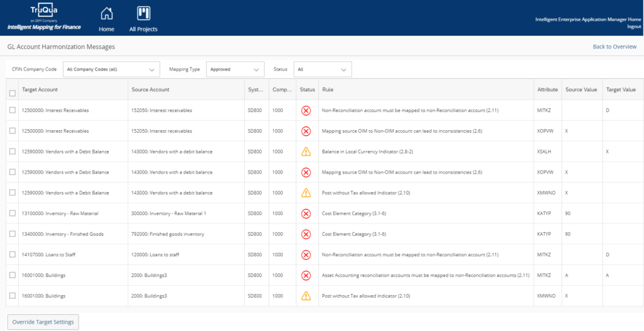Open the All Projects board icon
Screen dimensions: 644x331
(x=143, y=13)
